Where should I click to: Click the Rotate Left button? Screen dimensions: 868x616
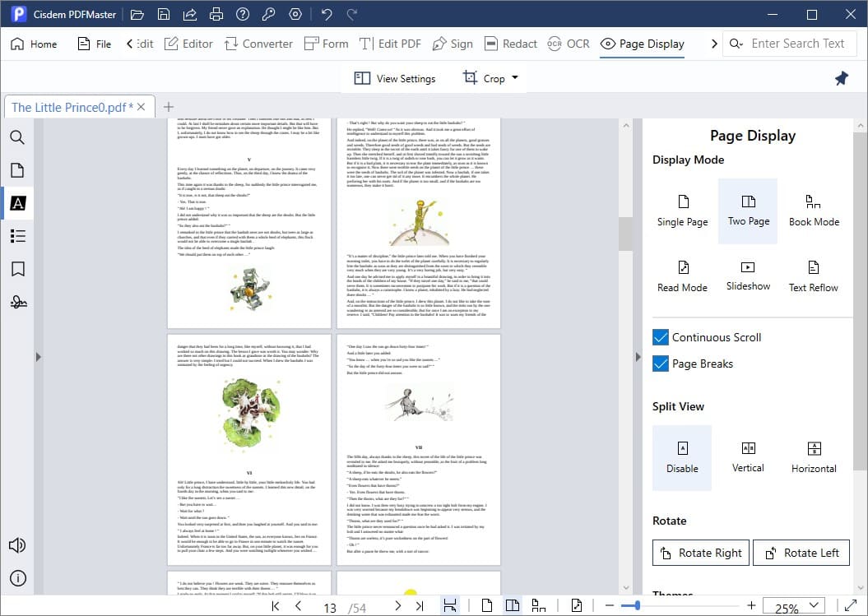click(801, 553)
